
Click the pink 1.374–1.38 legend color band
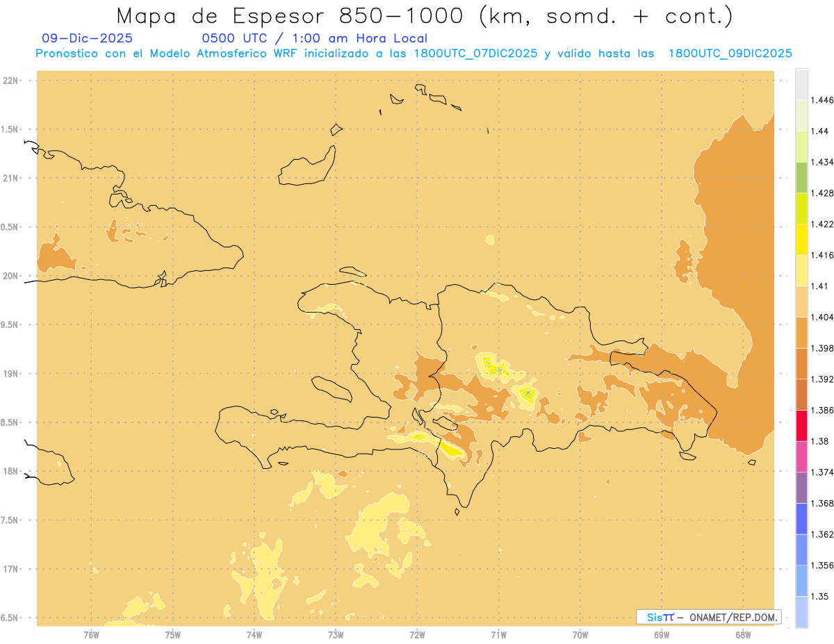pyautogui.click(x=801, y=456)
